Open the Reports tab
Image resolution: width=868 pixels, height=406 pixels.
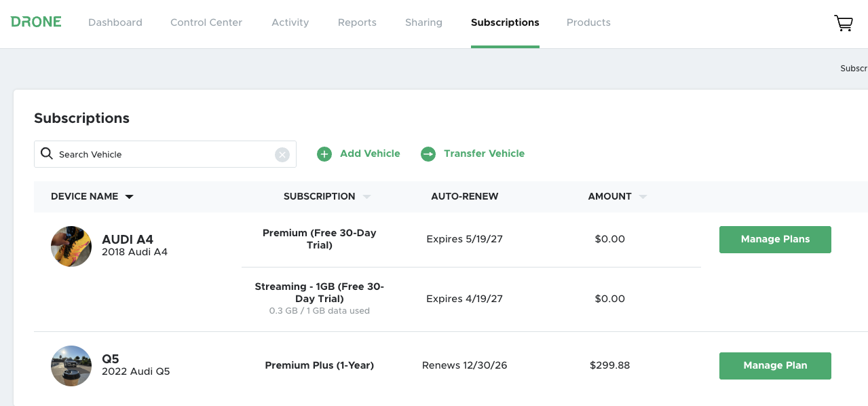coord(357,22)
